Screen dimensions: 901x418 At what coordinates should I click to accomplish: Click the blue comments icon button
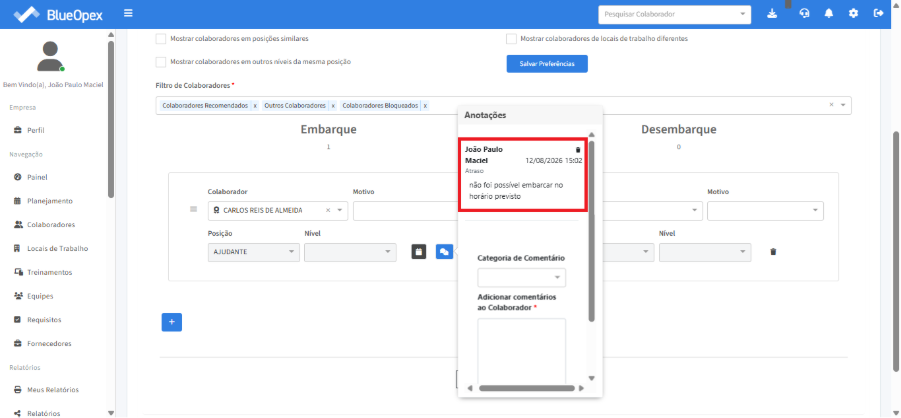(444, 252)
